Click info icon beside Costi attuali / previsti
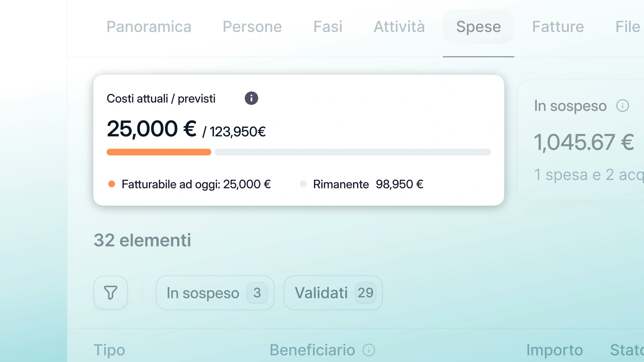Viewport: 644px width, 362px height. pyautogui.click(x=251, y=98)
